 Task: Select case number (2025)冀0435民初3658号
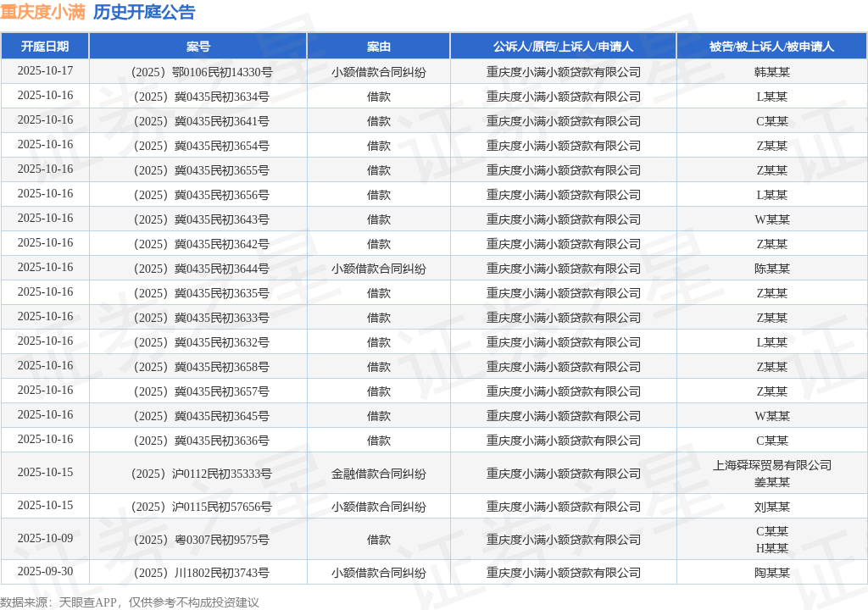click(x=198, y=367)
